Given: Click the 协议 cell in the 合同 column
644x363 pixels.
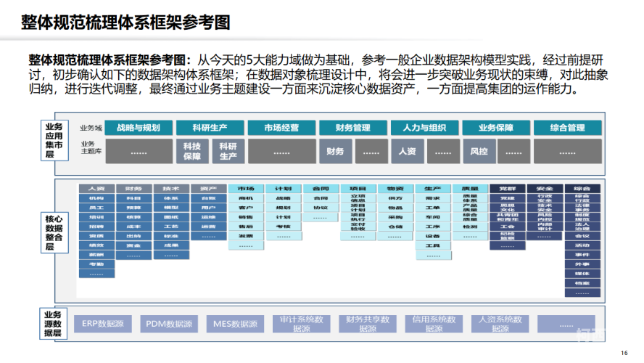Looking at the screenshot, I should [321, 208].
